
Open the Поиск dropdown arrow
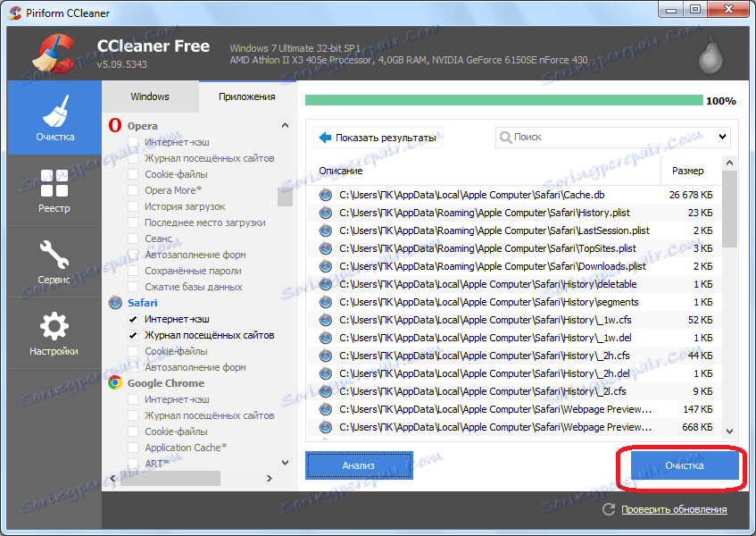(722, 137)
